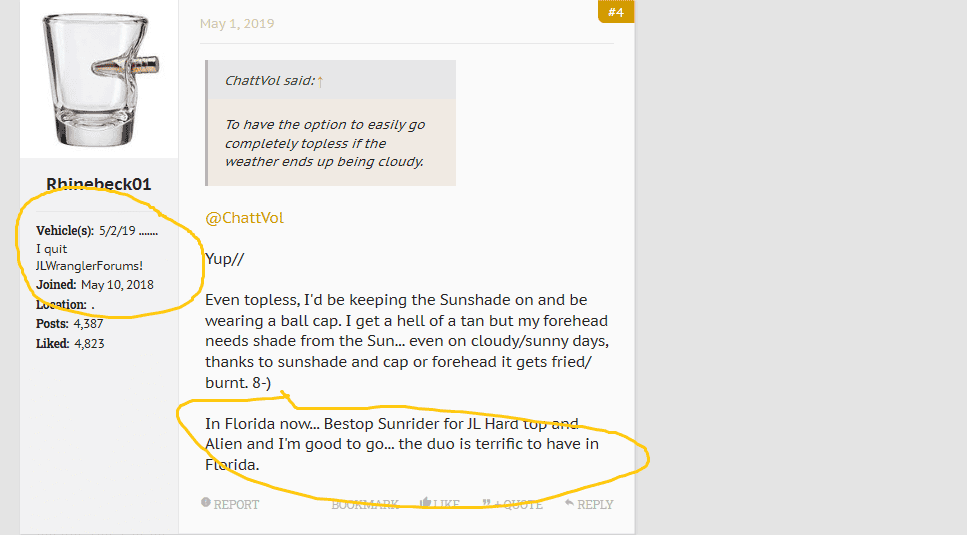Click the Reply arrow icon

point(569,503)
